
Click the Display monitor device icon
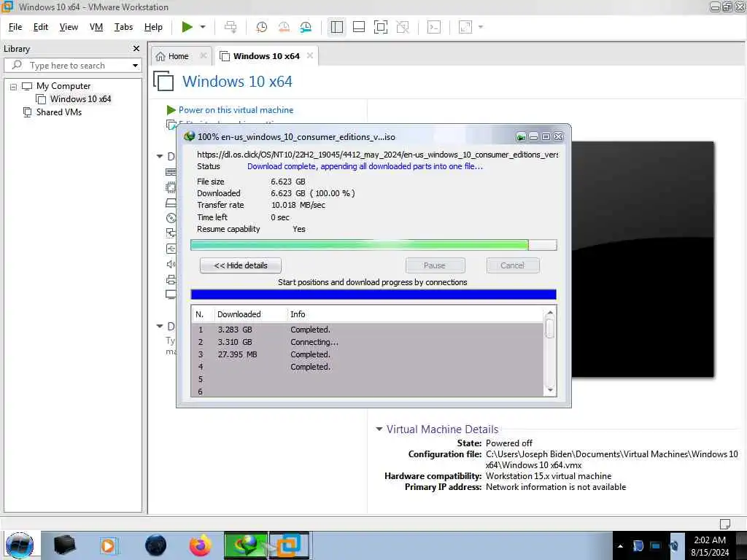pos(171,295)
